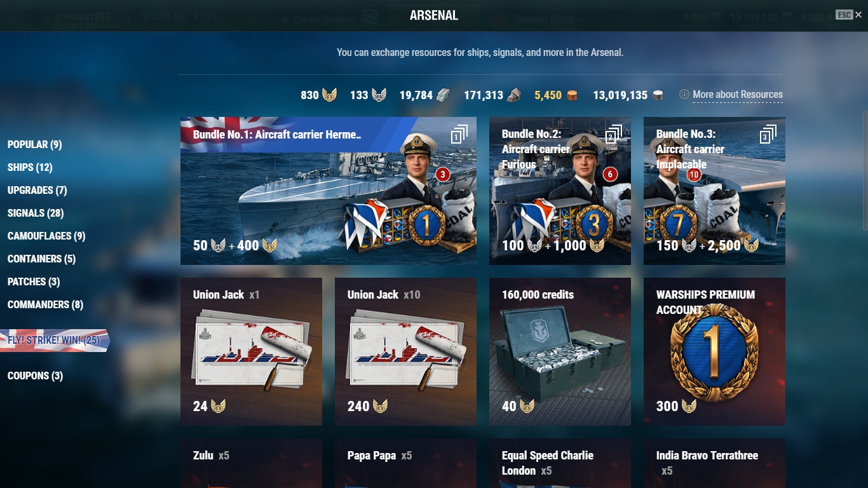
Task: Switch to Fly! Strike! Win! (25) section
Action: coord(54,341)
